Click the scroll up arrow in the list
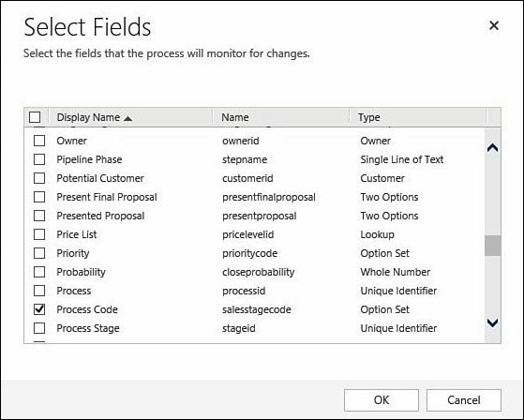The height and width of the screenshot is (420, 524). pyautogui.click(x=492, y=148)
